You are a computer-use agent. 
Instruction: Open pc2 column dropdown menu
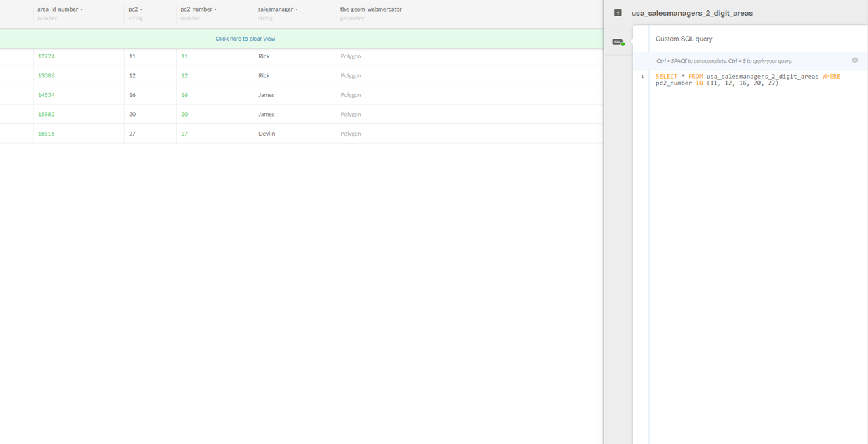pos(141,9)
